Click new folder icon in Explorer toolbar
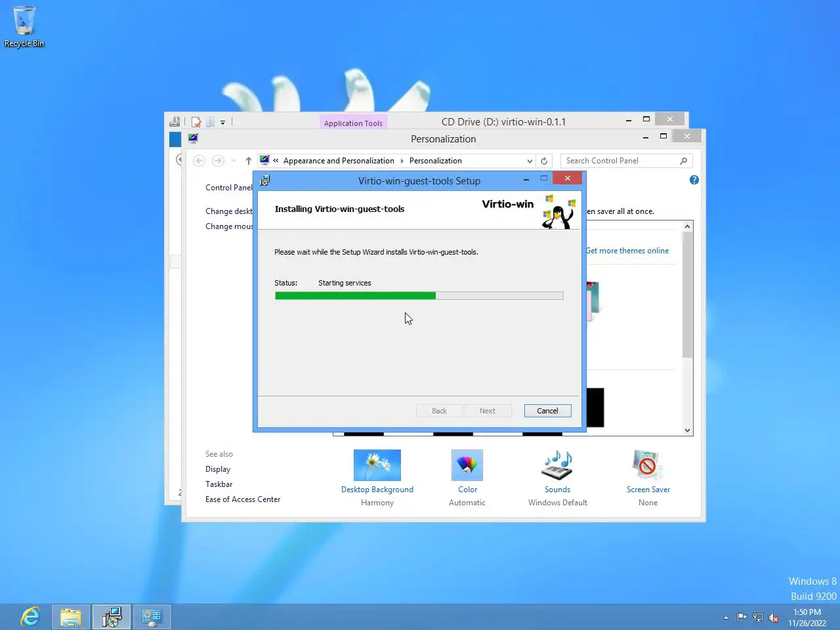 pos(210,122)
